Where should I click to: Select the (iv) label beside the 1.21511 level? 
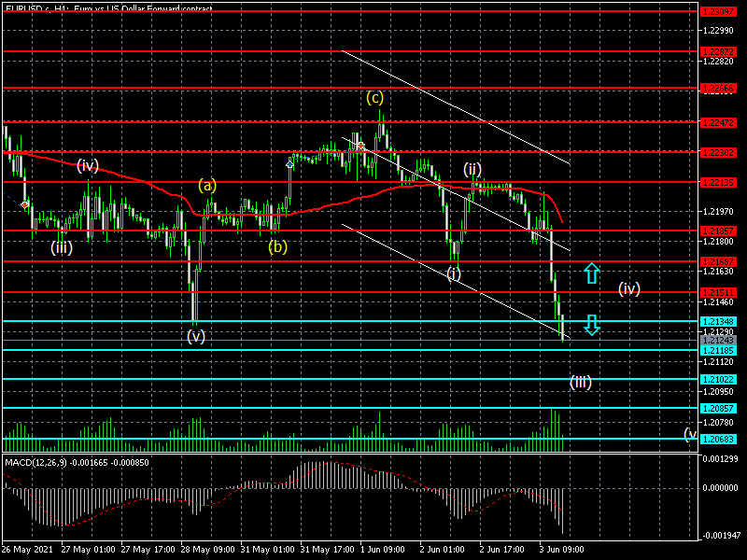click(x=628, y=288)
